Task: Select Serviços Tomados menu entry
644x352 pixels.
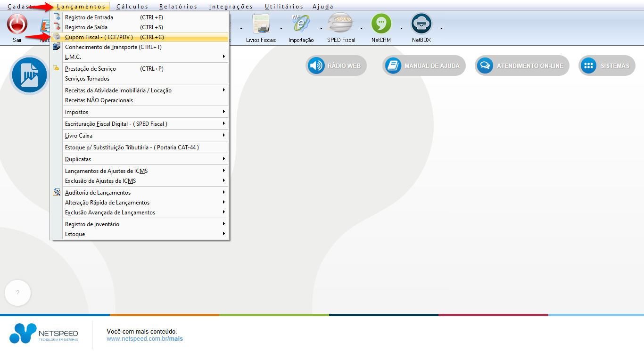Action: tap(140, 79)
